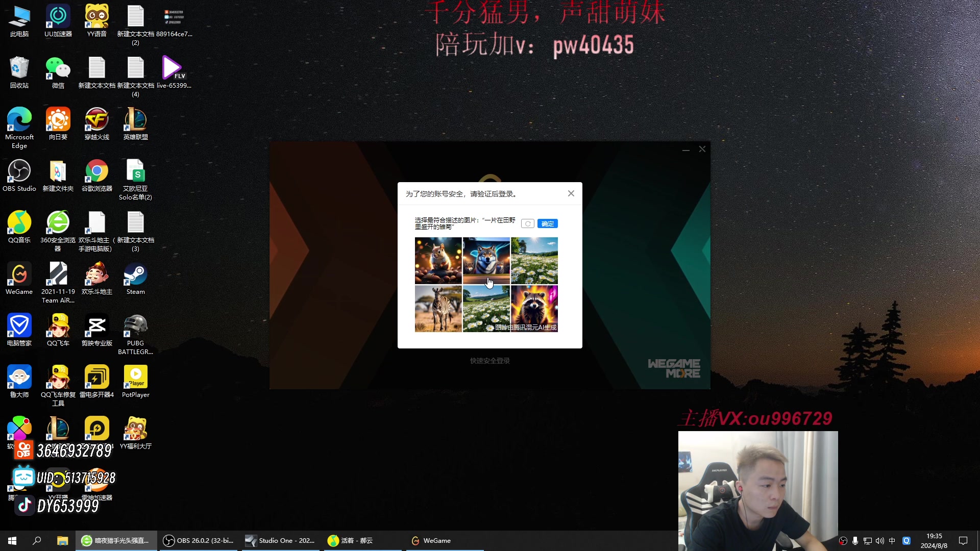This screenshot has width=980, height=551.
Task: Refresh the captcha images
Action: coord(528,224)
